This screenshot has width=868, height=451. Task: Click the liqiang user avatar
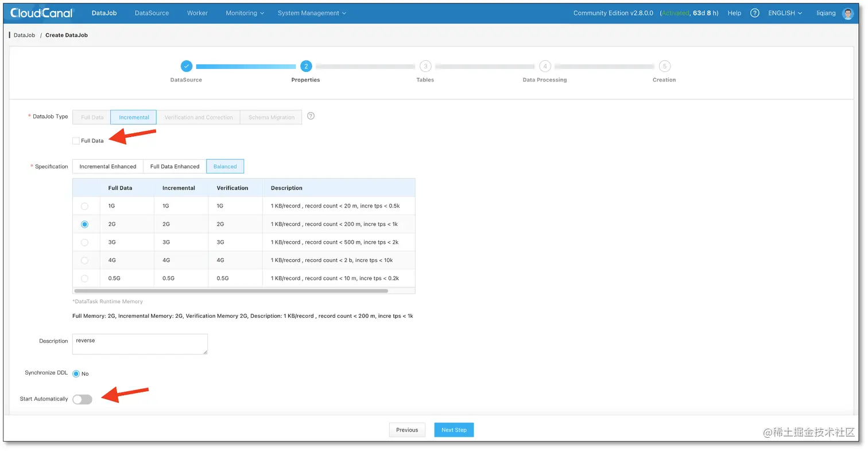pos(848,13)
